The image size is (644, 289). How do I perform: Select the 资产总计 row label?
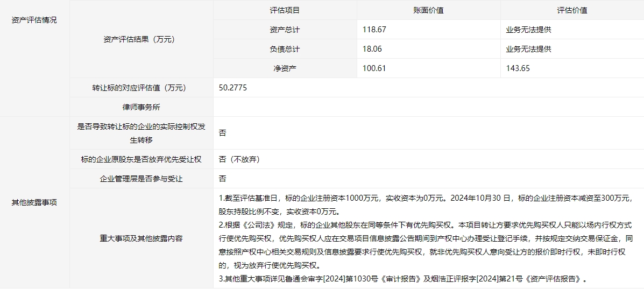click(285, 30)
